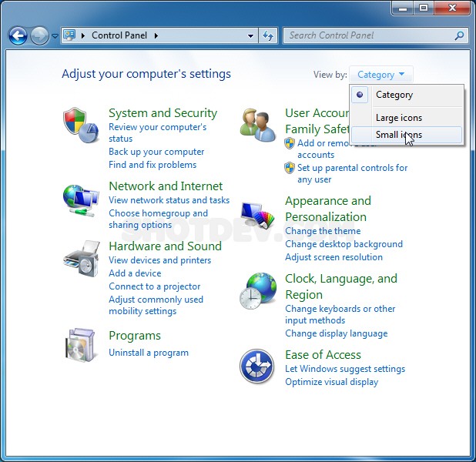Click the User Accounts people icon
The width and height of the screenshot is (476, 462).
click(x=257, y=126)
